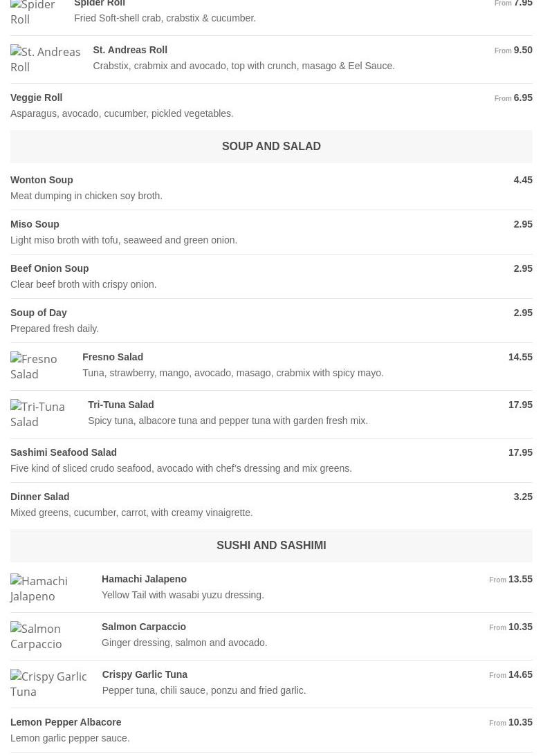Click the 17.95 price of Tri-Tuna Salad
The height and width of the screenshot is (756, 543).
520,405
